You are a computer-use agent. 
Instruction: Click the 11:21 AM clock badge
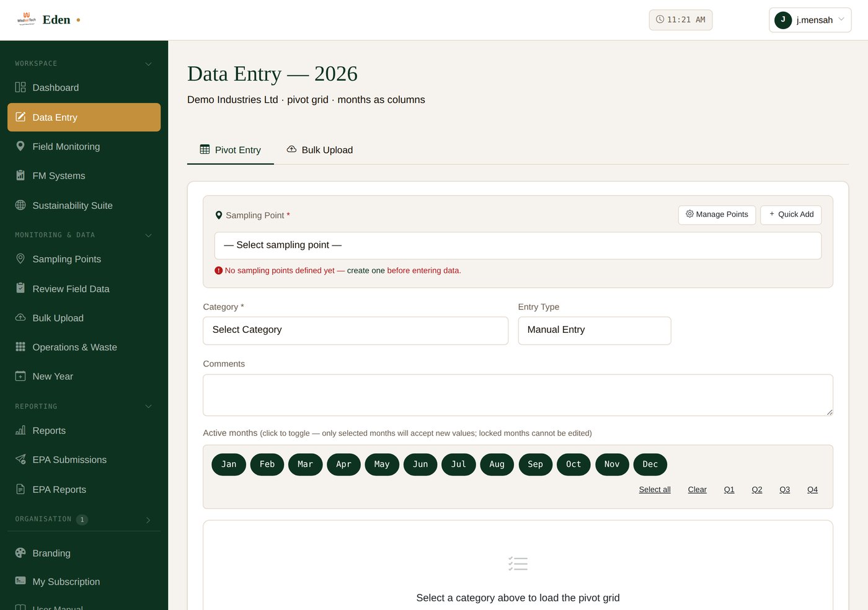point(681,20)
